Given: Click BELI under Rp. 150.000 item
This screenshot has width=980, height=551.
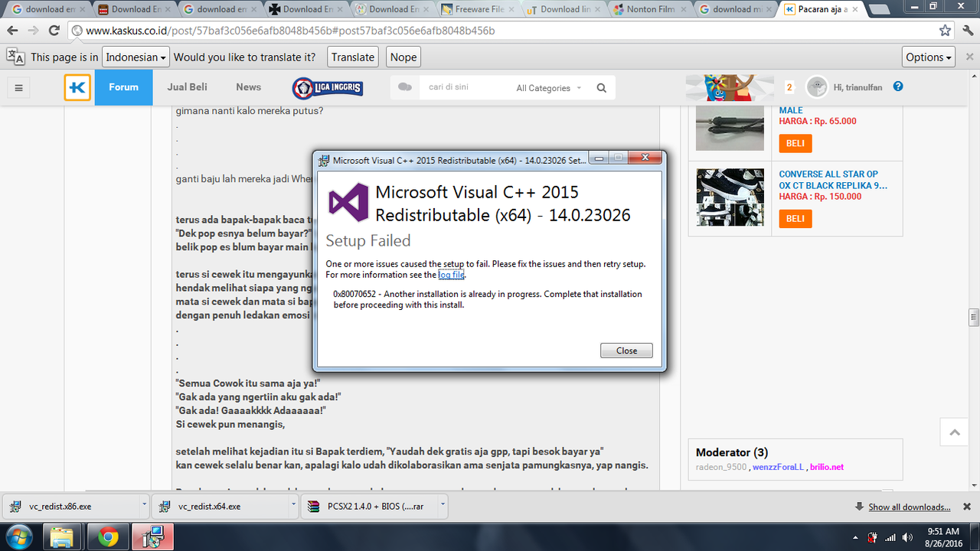Looking at the screenshot, I should coord(795,219).
